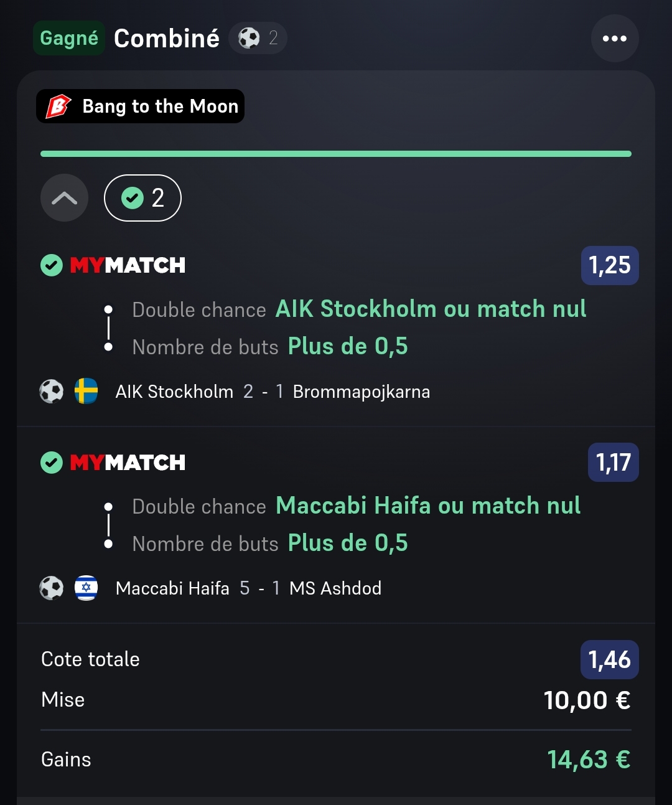672x805 pixels.
Task: Tap the total odds 1,46 badge
Action: (610, 660)
